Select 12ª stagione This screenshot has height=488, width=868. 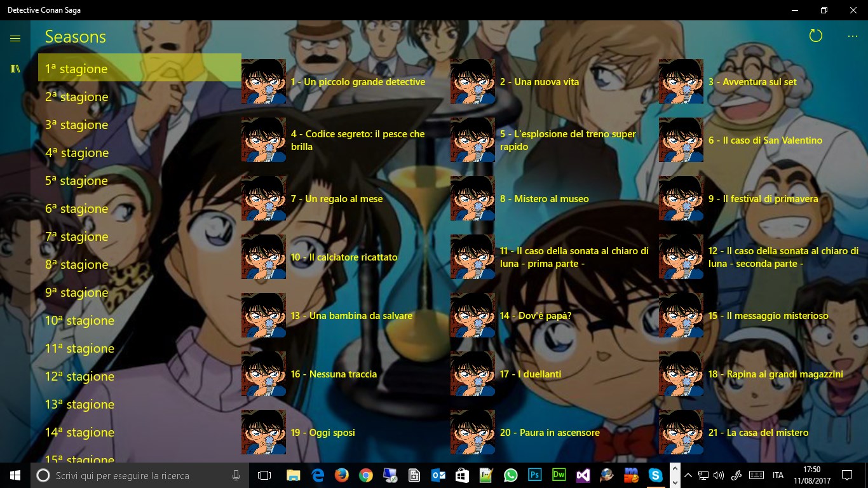(x=140, y=376)
